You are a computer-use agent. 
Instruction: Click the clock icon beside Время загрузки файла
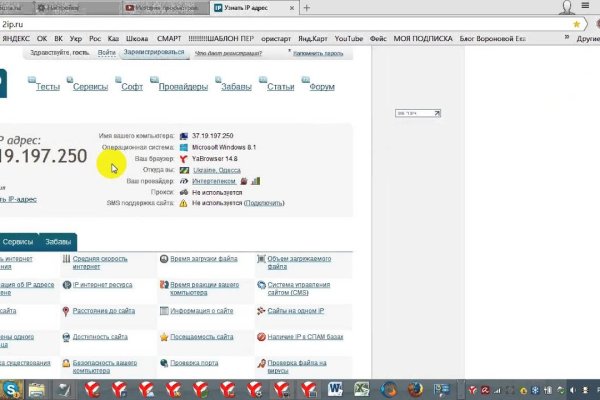(163, 259)
